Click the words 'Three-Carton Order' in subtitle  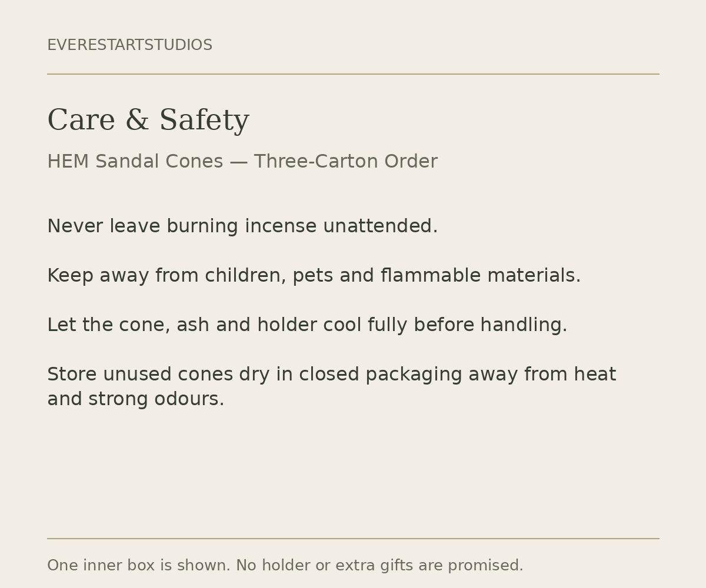[x=346, y=162]
